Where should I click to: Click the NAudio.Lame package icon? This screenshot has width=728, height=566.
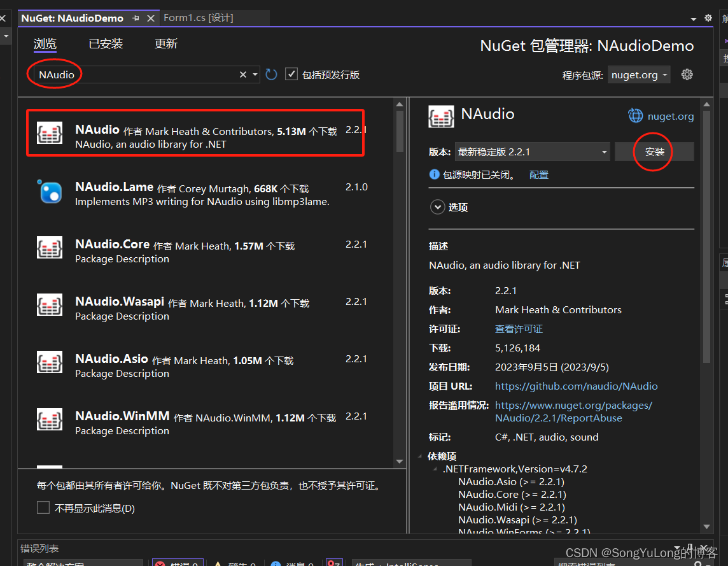point(50,191)
